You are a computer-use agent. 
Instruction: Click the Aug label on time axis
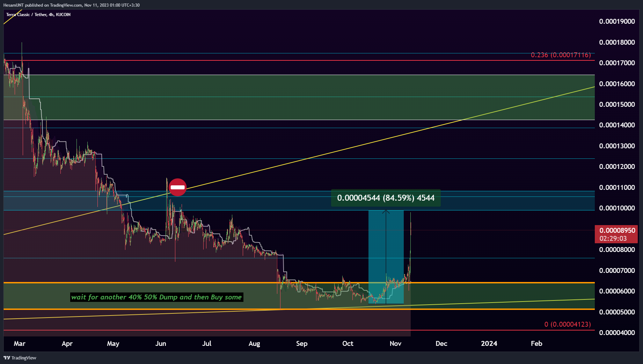pyautogui.click(x=254, y=343)
